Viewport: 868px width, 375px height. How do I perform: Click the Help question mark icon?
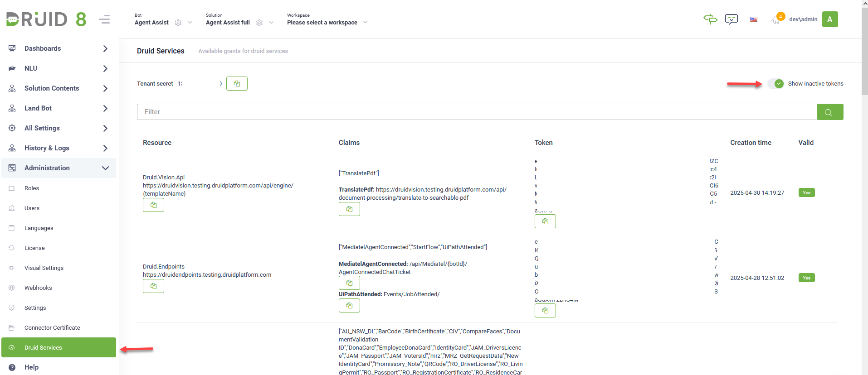point(12,367)
